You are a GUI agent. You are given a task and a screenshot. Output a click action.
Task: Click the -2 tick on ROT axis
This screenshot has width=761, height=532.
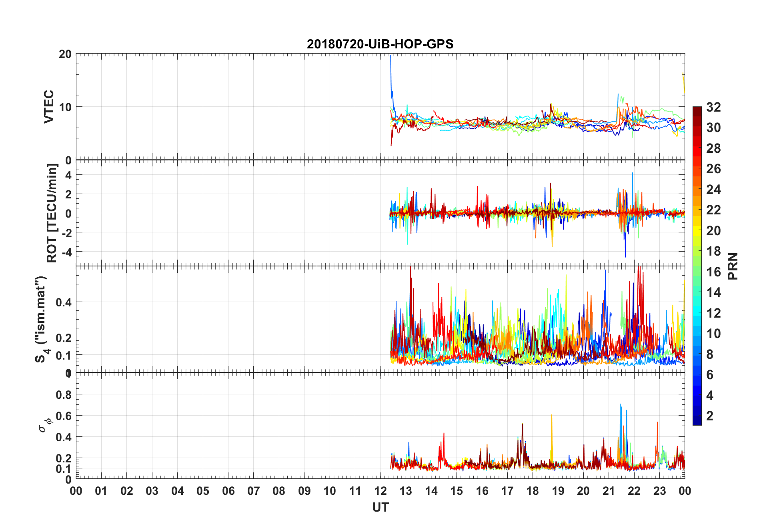[68, 232]
